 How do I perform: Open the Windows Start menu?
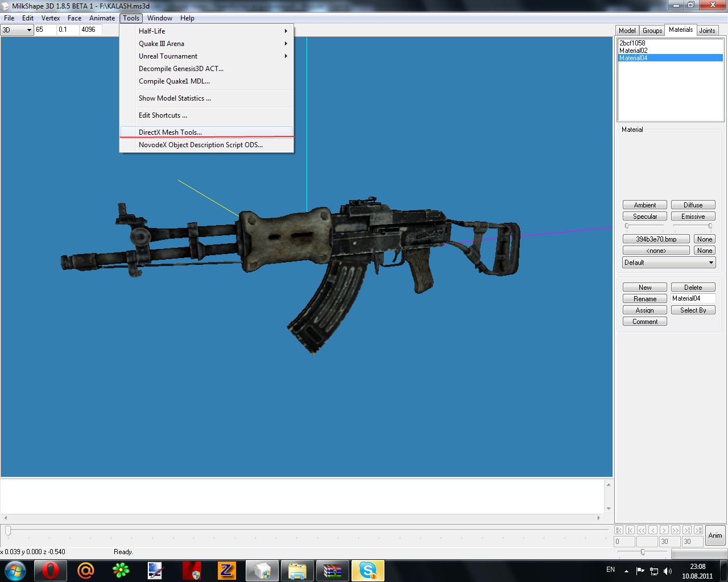coord(15,571)
